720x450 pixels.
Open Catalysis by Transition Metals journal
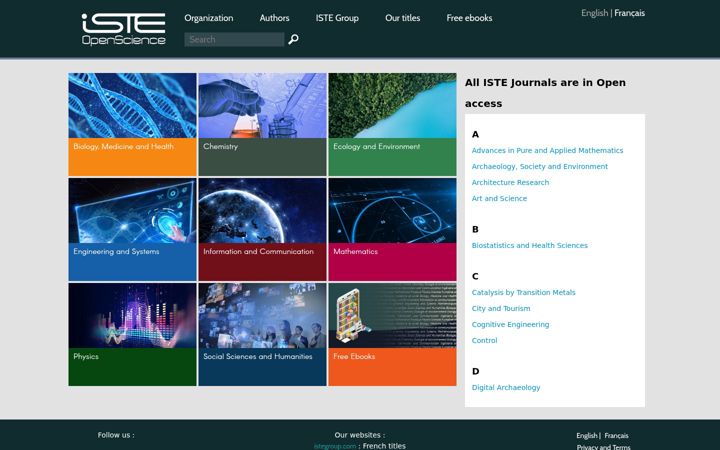click(x=523, y=292)
